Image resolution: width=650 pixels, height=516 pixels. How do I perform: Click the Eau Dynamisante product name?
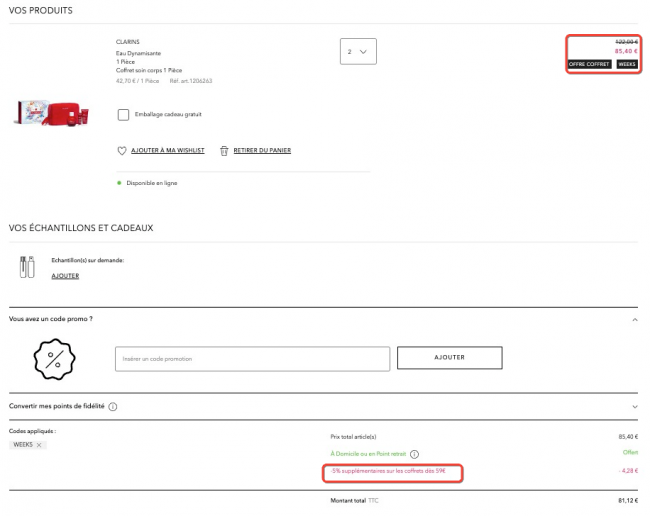pos(138,53)
